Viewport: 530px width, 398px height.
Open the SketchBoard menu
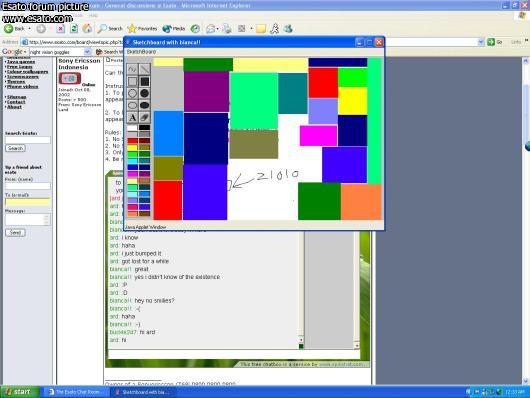point(141,52)
